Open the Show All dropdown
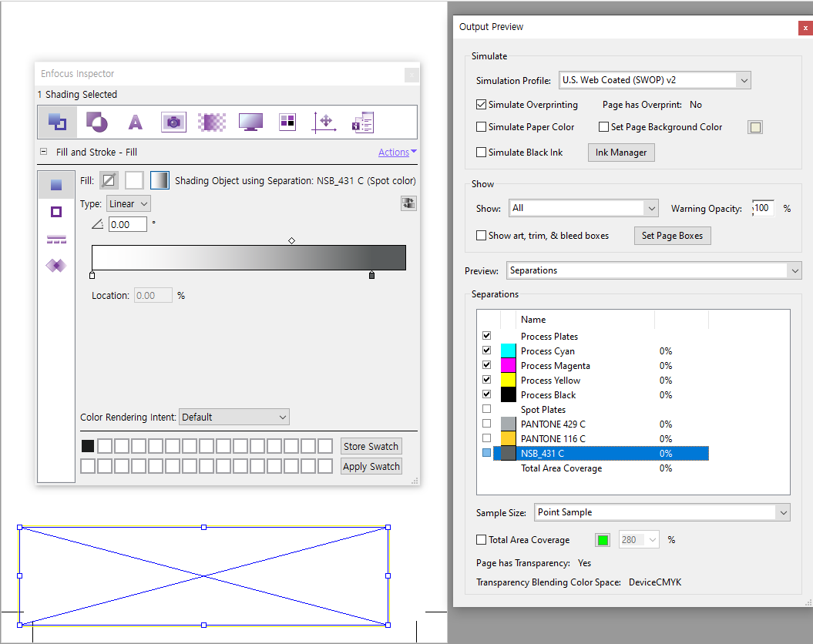Screen dimensions: 813x644 583,208
